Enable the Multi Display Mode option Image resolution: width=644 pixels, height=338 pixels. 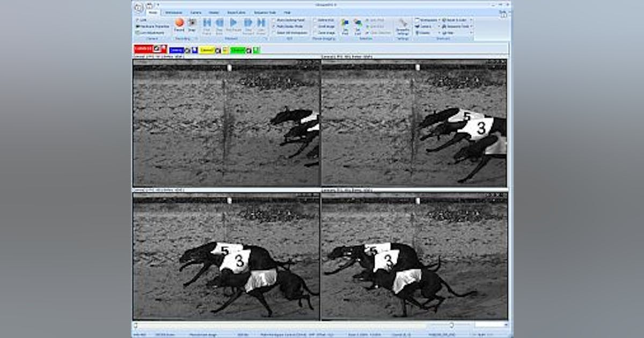(273, 25)
